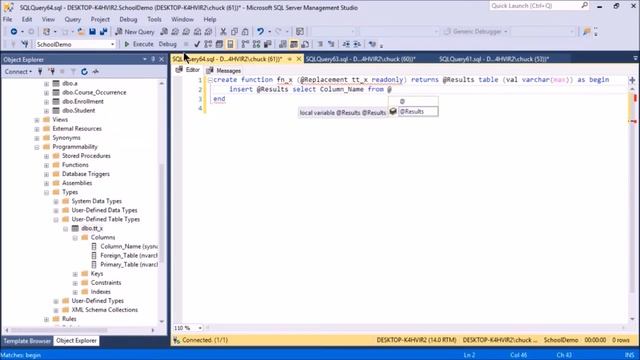The width and height of the screenshot is (640, 360).
Task: Expand the dbo.Student table node
Action: 46,111
